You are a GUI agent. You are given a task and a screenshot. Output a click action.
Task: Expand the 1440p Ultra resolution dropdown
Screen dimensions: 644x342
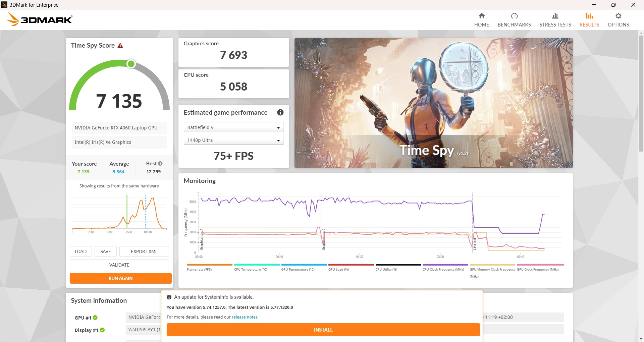233,140
